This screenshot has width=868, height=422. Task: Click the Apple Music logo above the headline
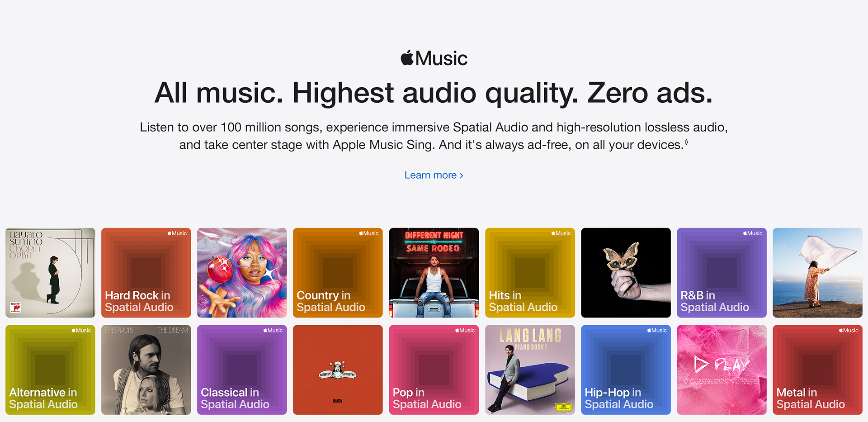(x=434, y=58)
